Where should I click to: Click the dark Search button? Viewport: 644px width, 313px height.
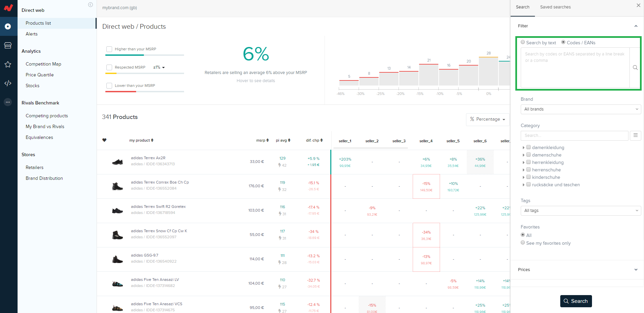click(x=576, y=301)
